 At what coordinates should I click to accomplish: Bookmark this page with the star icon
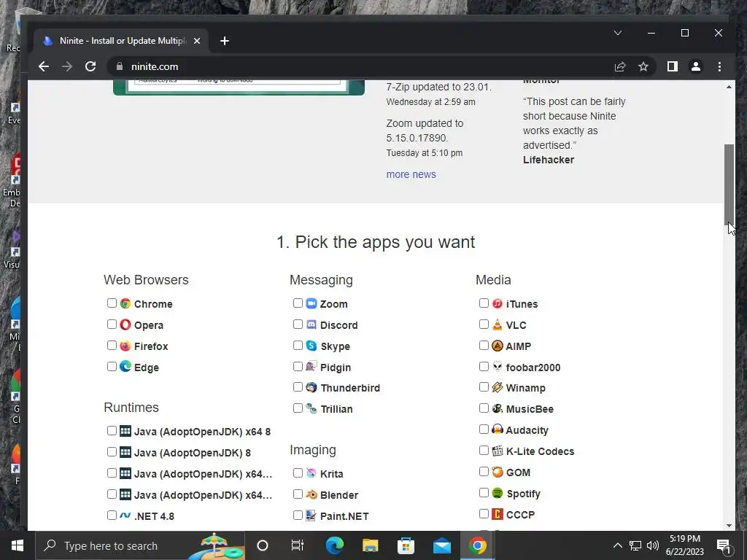tap(643, 66)
